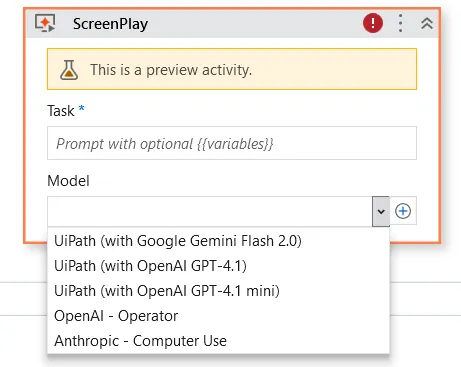The width and height of the screenshot is (461, 367).
Task: Click the flask preview icon
Action: point(69,70)
